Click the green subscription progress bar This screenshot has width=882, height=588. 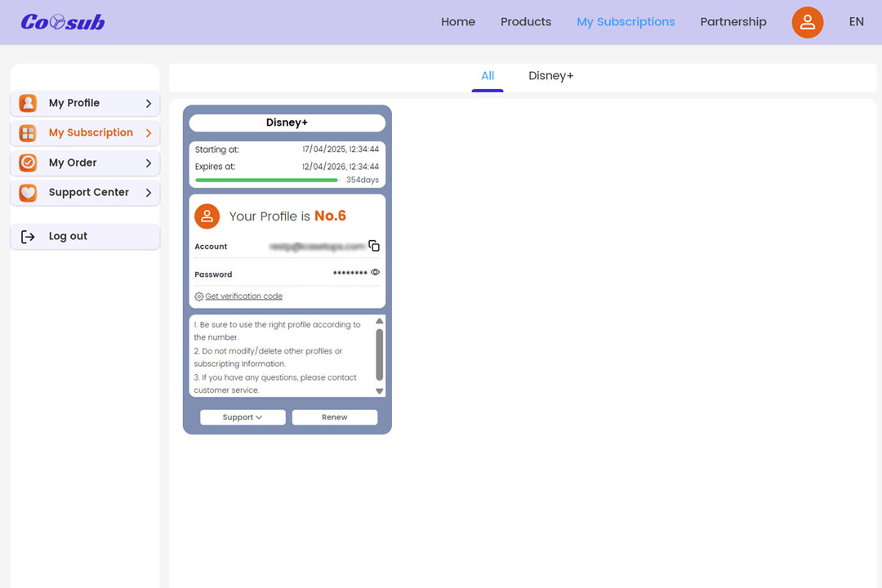pos(266,180)
